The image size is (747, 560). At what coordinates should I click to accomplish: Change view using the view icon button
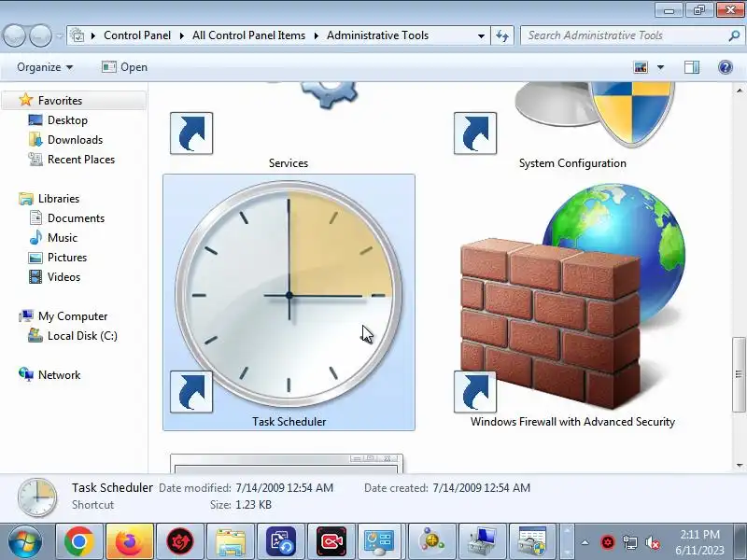pyautogui.click(x=641, y=67)
